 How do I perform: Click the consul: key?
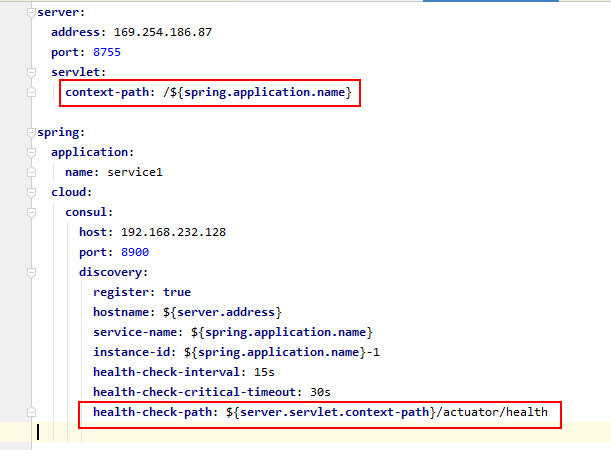tap(89, 212)
